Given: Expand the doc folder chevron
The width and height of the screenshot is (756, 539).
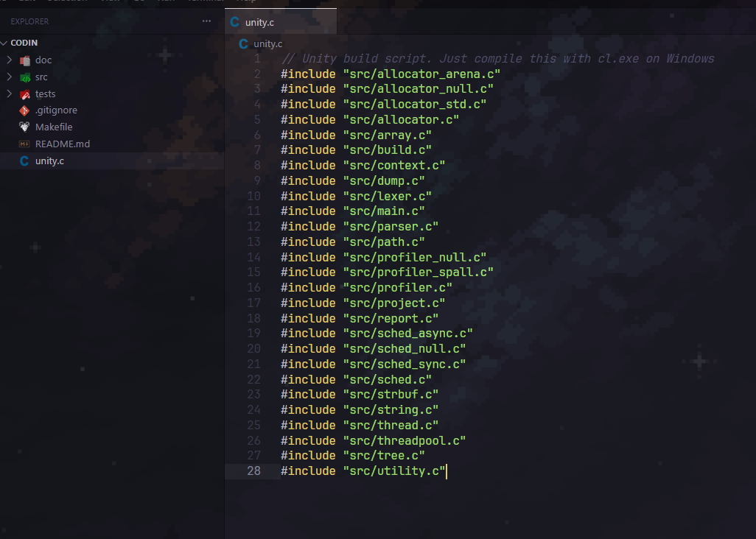Looking at the screenshot, I should coord(9,60).
